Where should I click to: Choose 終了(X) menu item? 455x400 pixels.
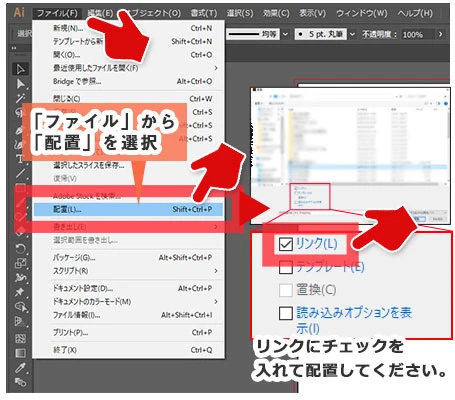[128, 350]
